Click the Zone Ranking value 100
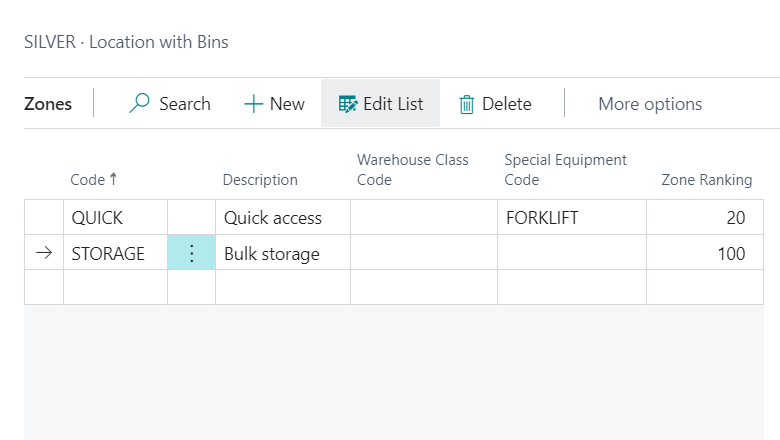This screenshot has width=780, height=440. [731, 254]
